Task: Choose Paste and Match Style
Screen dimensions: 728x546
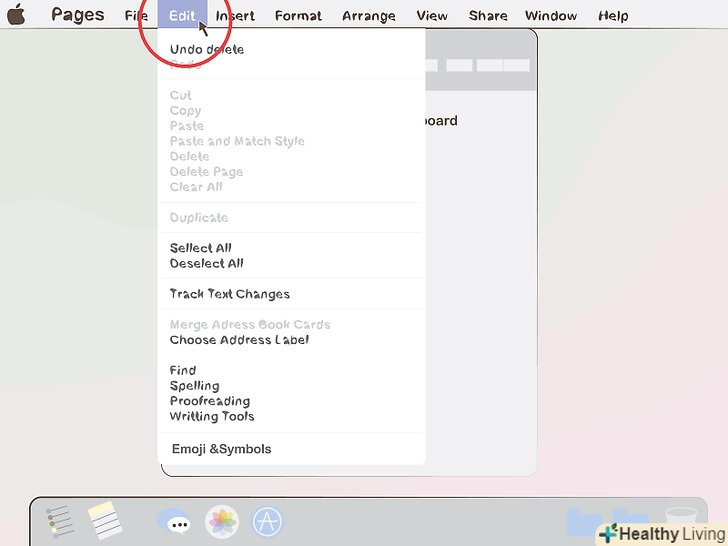Action: [x=237, y=141]
